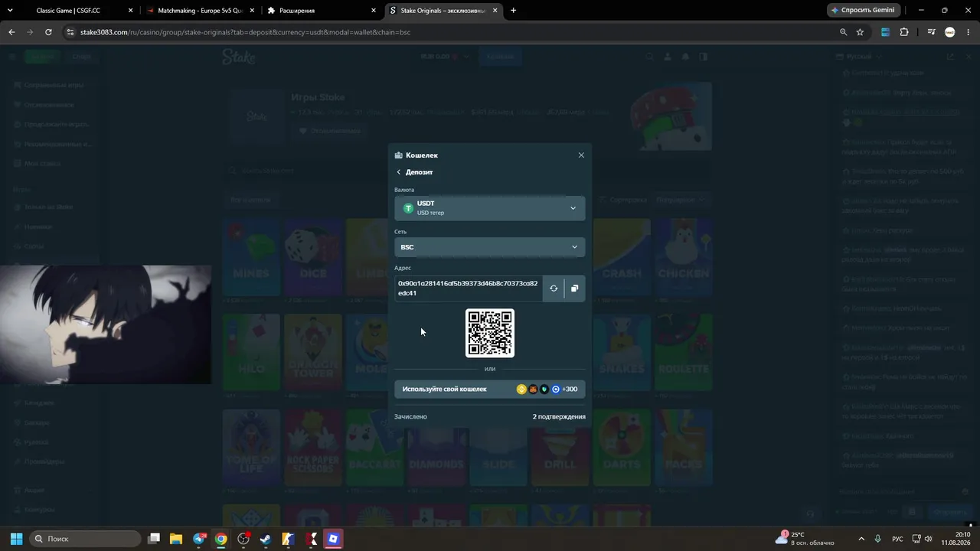This screenshot has width=980, height=551.
Task: Click the browser address bar URL
Action: [x=245, y=32]
